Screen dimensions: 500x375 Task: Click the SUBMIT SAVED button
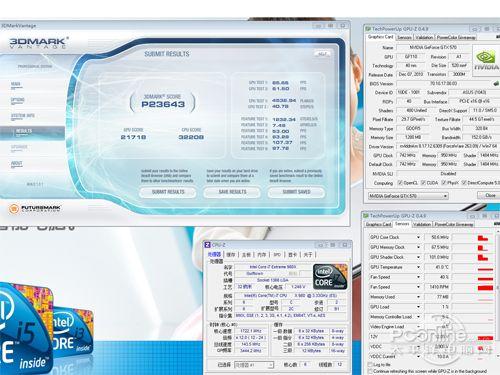(x=296, y=192)
